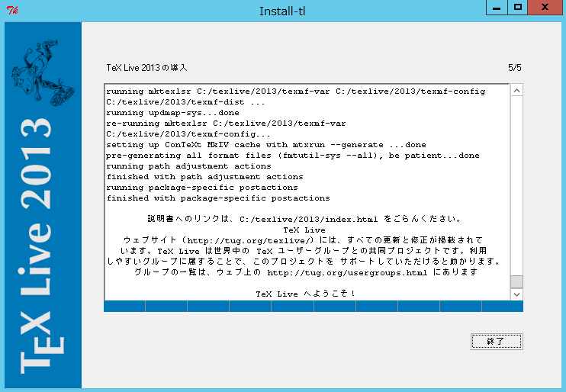Image resolution: width=566 pixels, height=392 pixels.
Task: Click the 5/5 step indicator
Action: pyautogui.click(x=515, y=68)
